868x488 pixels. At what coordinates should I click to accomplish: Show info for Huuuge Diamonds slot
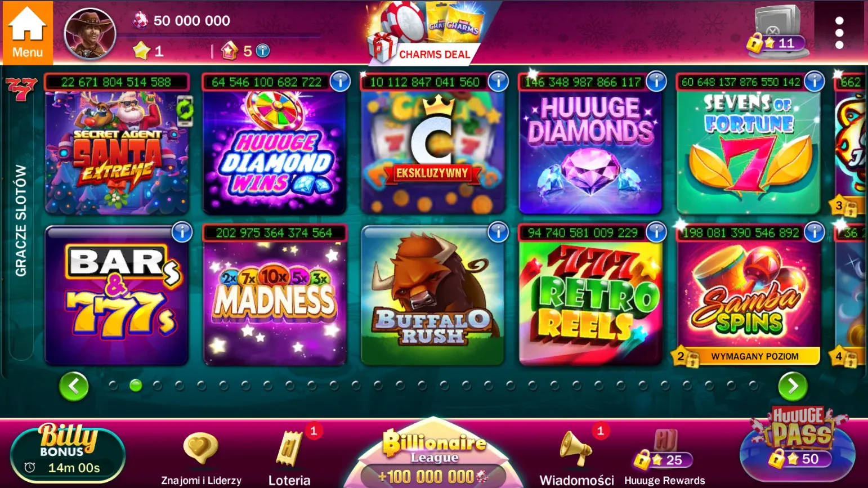[656, 82]
